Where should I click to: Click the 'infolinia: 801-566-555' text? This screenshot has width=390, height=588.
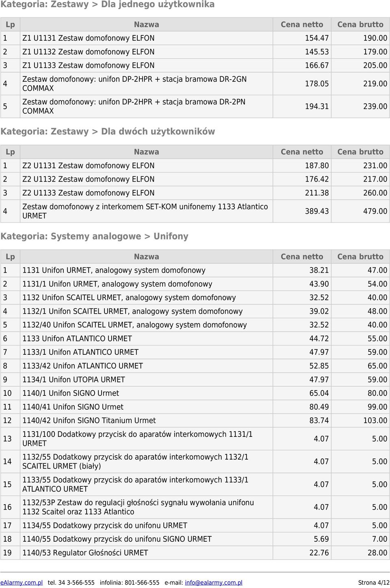point(130,582)
